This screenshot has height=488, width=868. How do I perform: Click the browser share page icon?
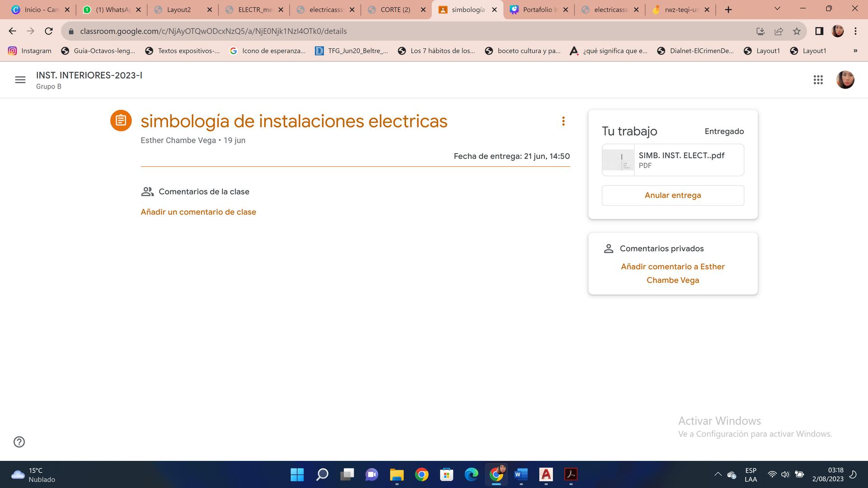point(778,31)
